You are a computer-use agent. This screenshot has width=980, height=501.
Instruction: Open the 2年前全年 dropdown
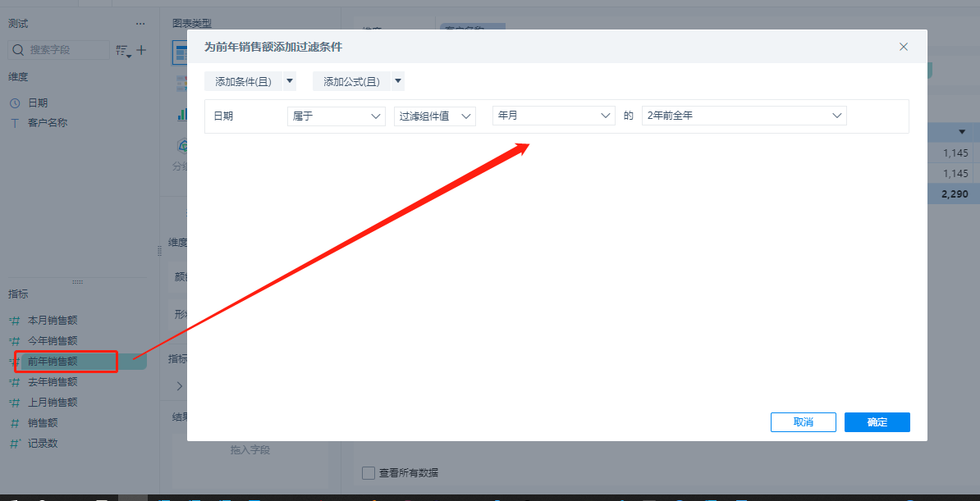pos(744,116)
